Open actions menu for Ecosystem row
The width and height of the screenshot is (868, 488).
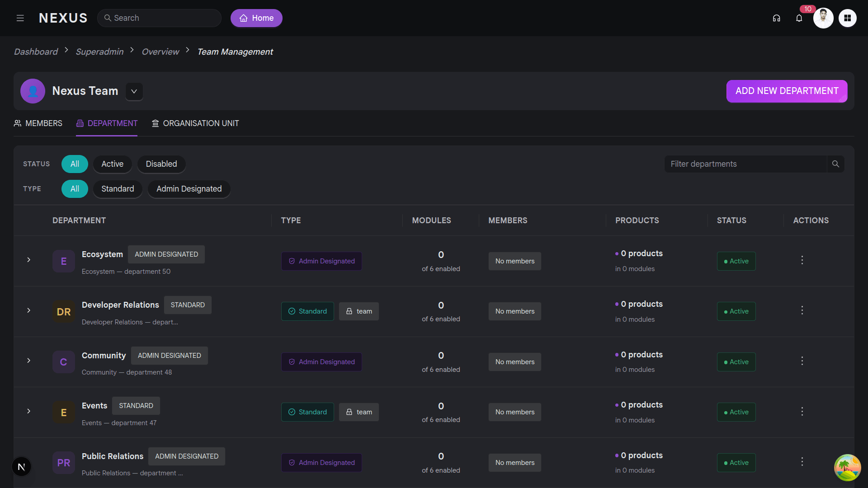802,260
